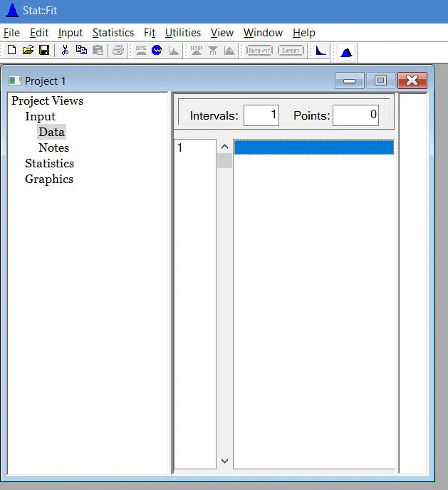Click the scroll down arrow in data table
448x490 pixels.
point(224,461)
